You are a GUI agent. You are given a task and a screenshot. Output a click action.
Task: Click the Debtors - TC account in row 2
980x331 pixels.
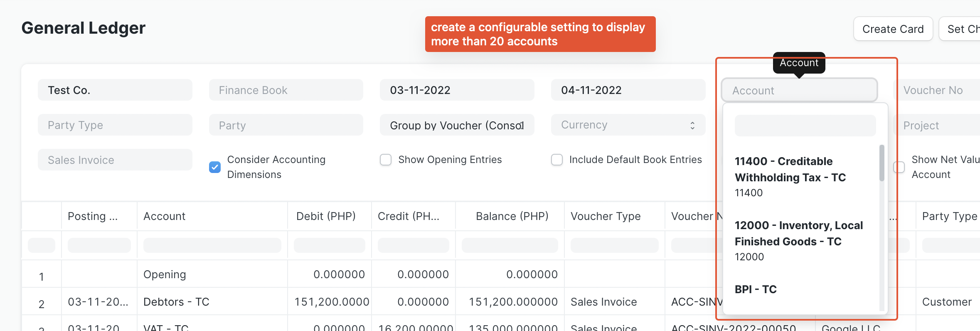click(x=176, y=301)
